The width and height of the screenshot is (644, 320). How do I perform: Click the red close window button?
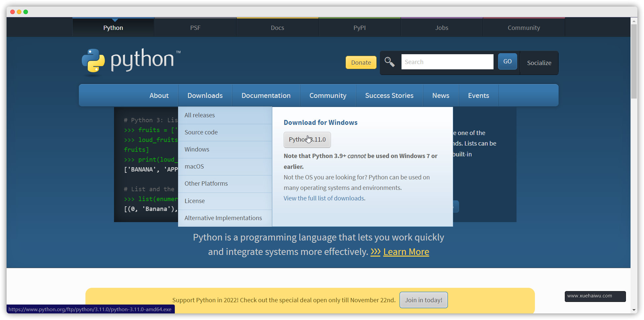click(12, 12)
